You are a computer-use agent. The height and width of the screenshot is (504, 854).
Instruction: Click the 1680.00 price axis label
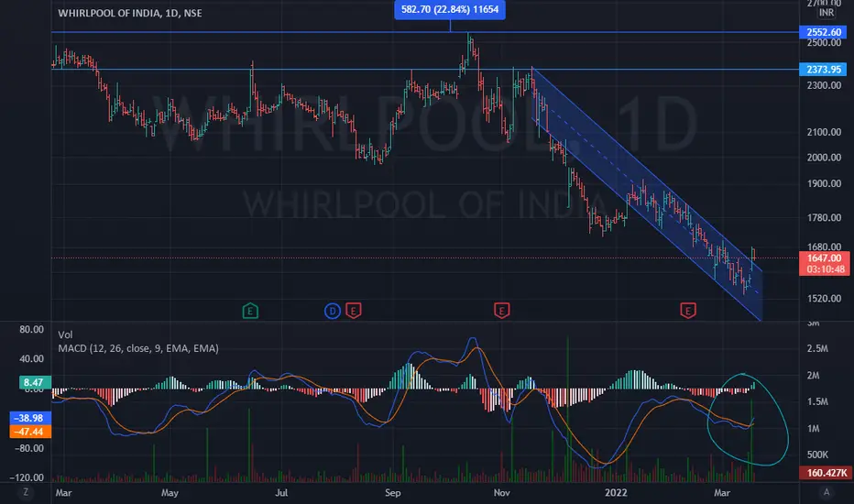[x=824, y=247]
